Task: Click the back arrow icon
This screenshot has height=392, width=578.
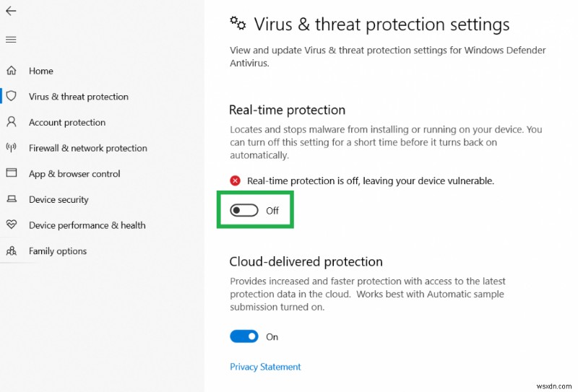Action: [x=11, y=11]
